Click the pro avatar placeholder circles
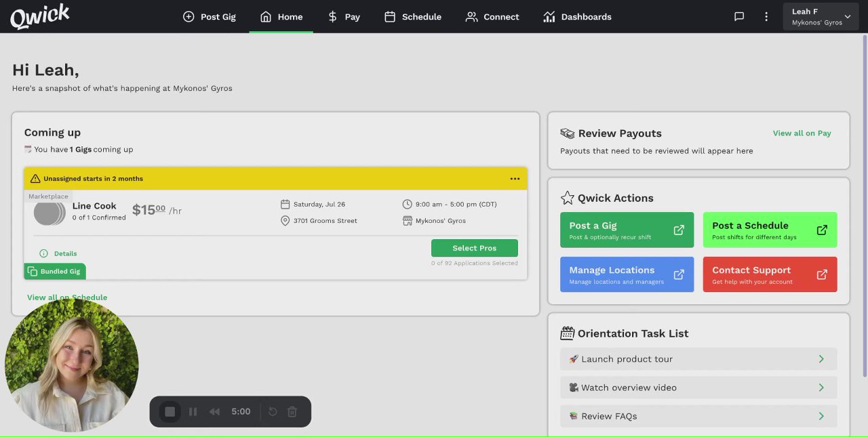Screen dimensions: 868x437 (x=50, y=212)
